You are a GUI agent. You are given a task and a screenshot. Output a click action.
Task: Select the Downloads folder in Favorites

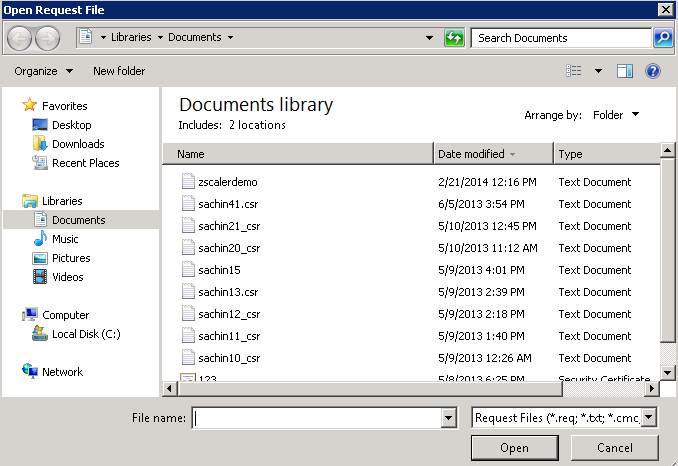tap(77, 144)
